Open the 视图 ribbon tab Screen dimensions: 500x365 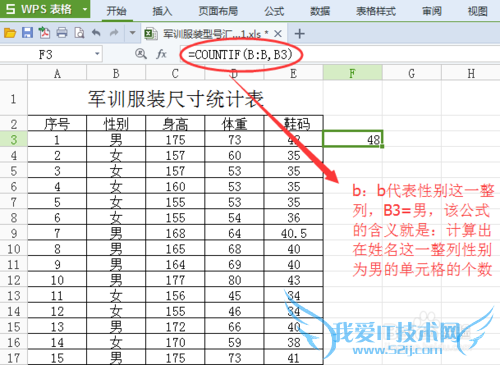478,11
